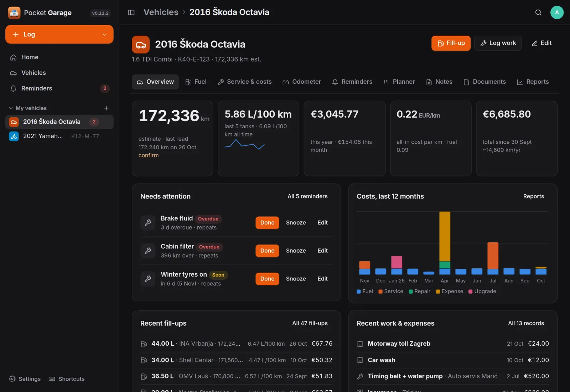Click the receipt icon for Motorway toll Zagreb
570x392 pixels.
[360, 344]
